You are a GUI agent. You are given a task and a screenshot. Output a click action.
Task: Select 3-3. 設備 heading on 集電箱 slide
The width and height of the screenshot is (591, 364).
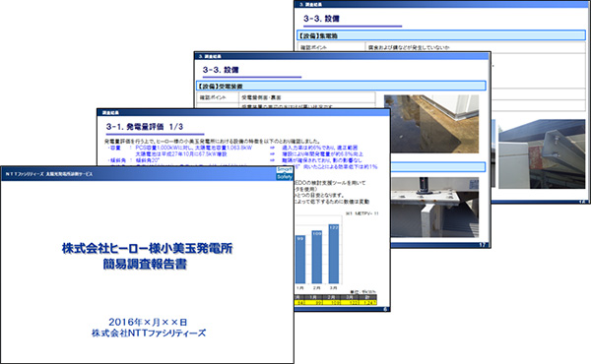tap(321, 19)
